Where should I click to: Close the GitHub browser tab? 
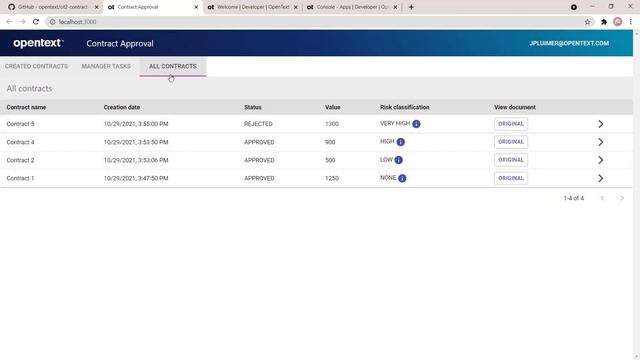[x=97, y=7]
